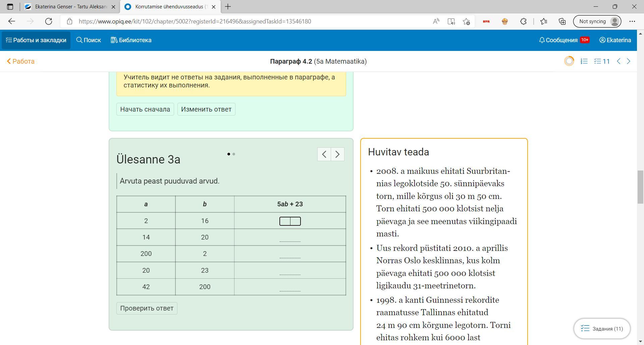Open Read aloud icon in address bar
The height and width of the screenshot is (345, 644).
[436, 21]
